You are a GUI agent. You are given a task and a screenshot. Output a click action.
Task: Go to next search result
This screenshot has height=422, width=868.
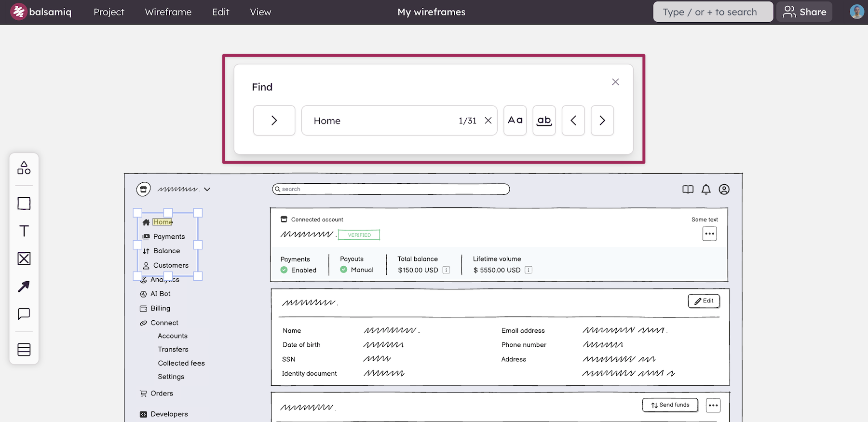tap(602, 121)
